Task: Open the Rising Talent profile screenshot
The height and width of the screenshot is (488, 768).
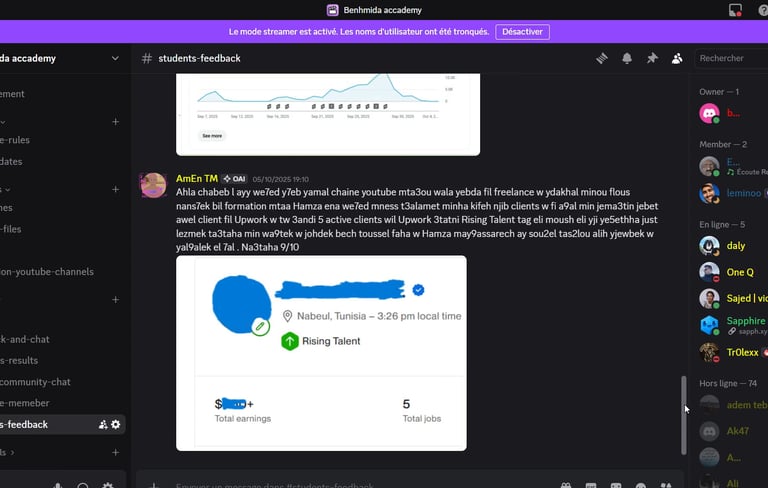Action: click(x=321, y=353)
